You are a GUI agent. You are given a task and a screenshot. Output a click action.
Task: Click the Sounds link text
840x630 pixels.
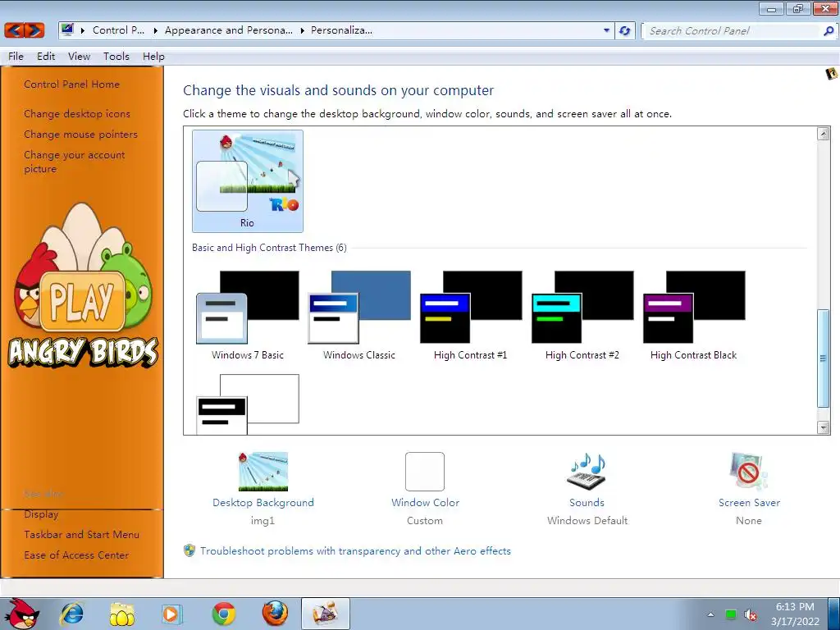click(587, 503)
